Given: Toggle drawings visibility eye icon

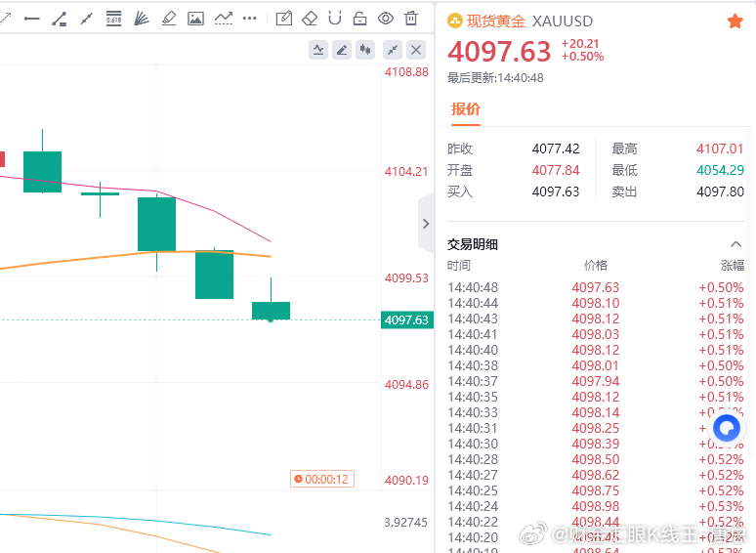Looking at the screenshot, I should pyautogui.click(x=386, y=19).
